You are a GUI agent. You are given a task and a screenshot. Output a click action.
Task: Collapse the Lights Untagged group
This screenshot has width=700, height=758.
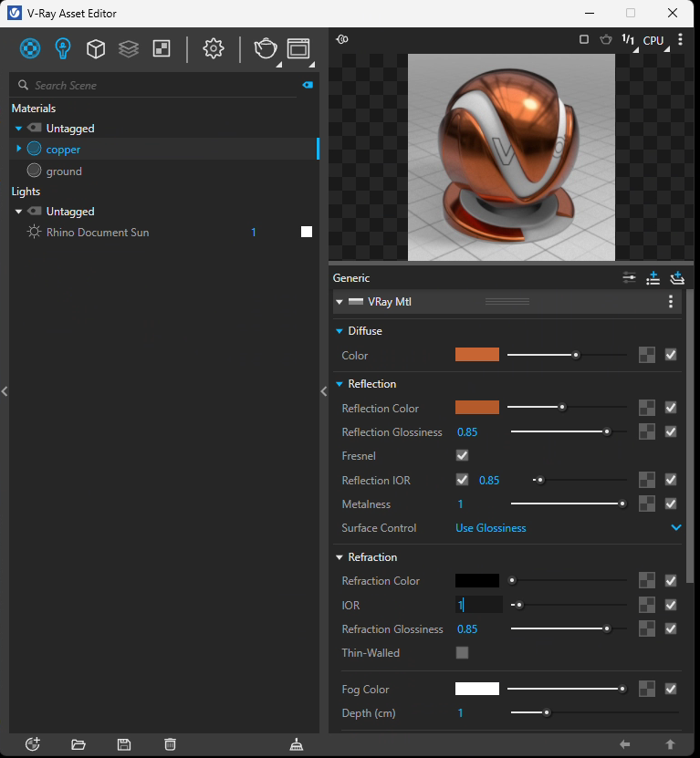[x=18, y=212]
